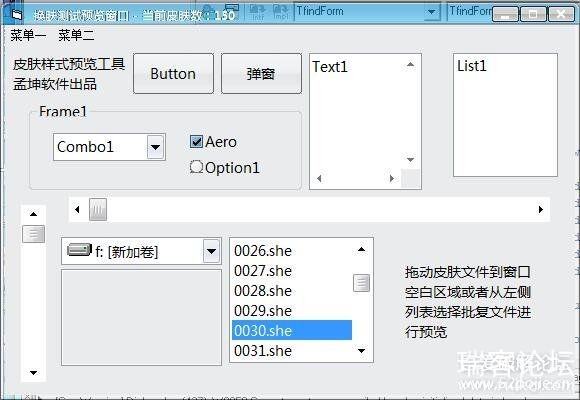This screenshot has height=400, width=580.
Task: Click the Button button
Action: pos(173,74)
